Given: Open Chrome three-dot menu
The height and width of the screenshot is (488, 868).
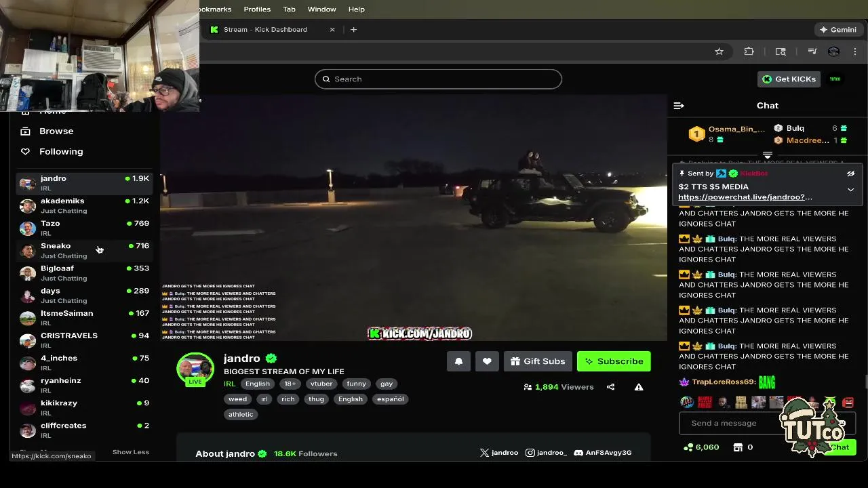Looking at the screenshot, I should 855,52.
